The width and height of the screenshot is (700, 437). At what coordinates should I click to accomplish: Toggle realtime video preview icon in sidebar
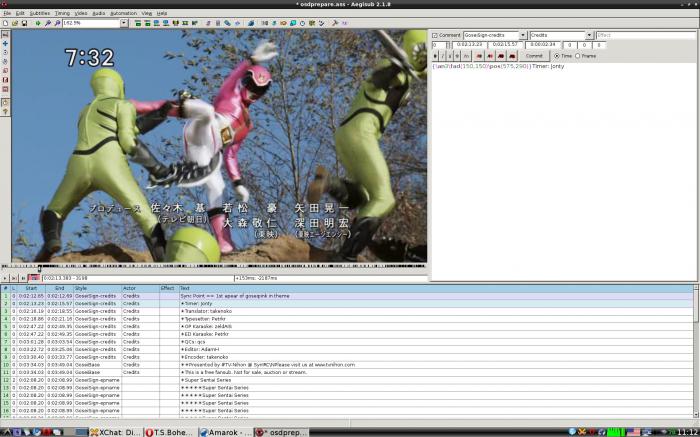coord(5,102)
